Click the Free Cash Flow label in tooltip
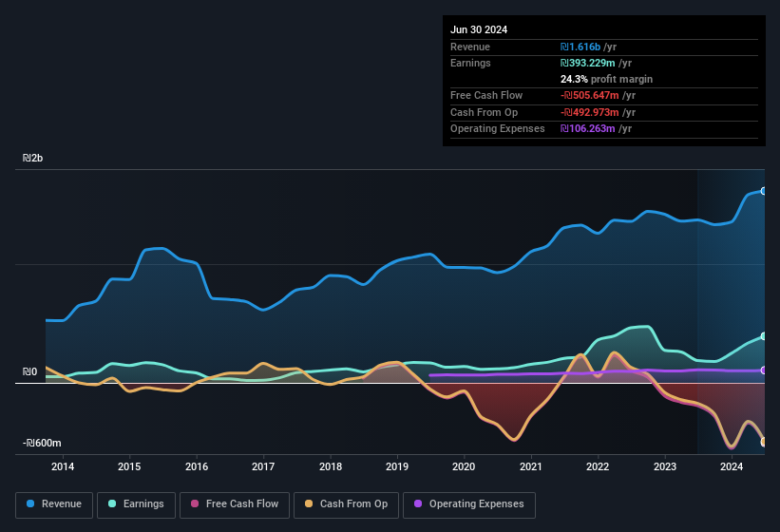780x532 pixels. click(x=486, y=95)
